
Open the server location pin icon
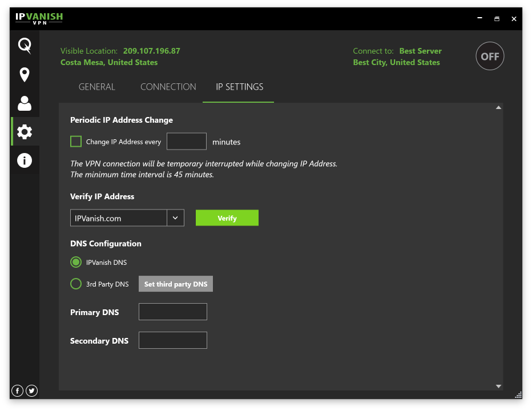[x=25, y=75]
